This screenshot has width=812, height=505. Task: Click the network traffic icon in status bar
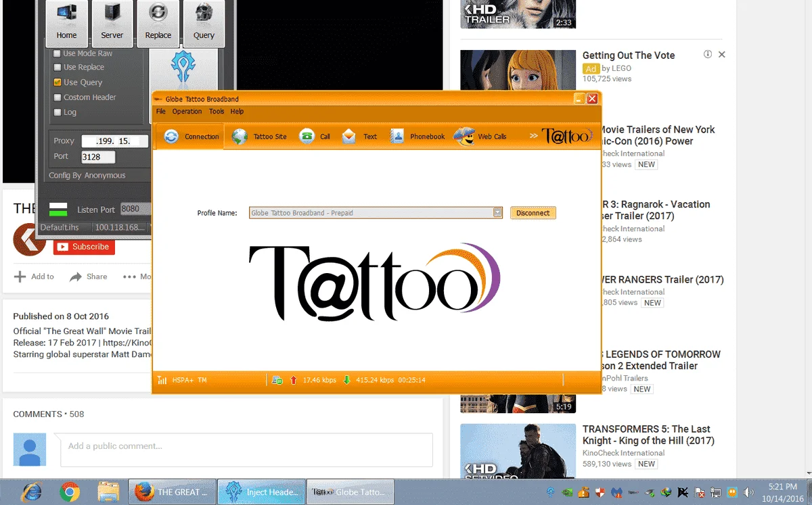277,381
